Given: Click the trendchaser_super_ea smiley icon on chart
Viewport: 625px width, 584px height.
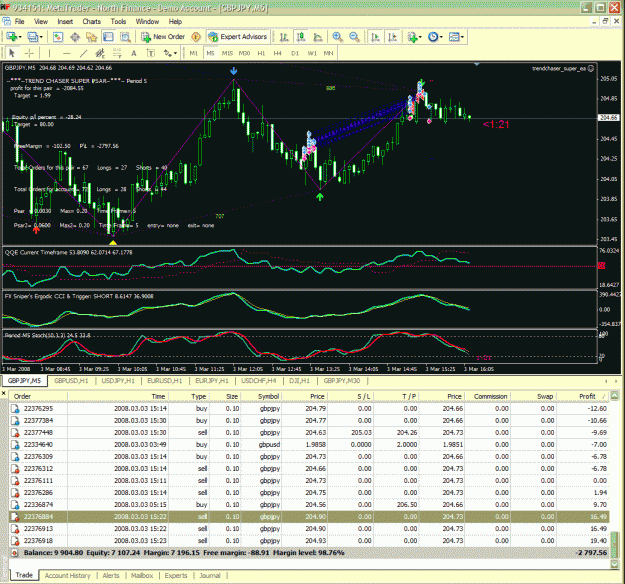Looking at the screenshot, I should click(591, 69).
